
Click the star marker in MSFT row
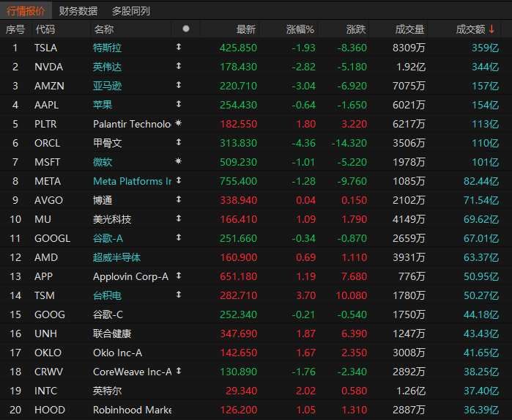178,161
